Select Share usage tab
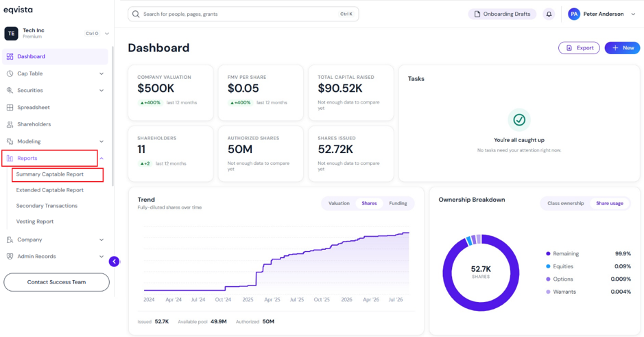The height and width of the screenshot is (337, 644). [x=610, y=203]
